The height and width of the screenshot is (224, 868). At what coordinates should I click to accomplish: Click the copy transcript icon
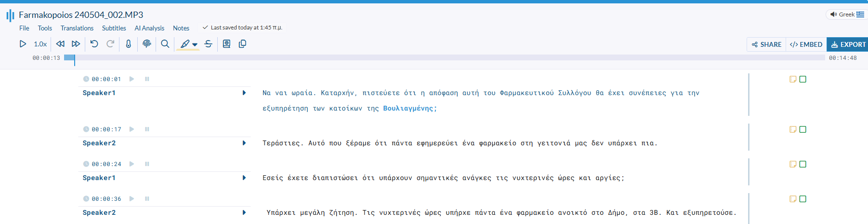point(243,44)
